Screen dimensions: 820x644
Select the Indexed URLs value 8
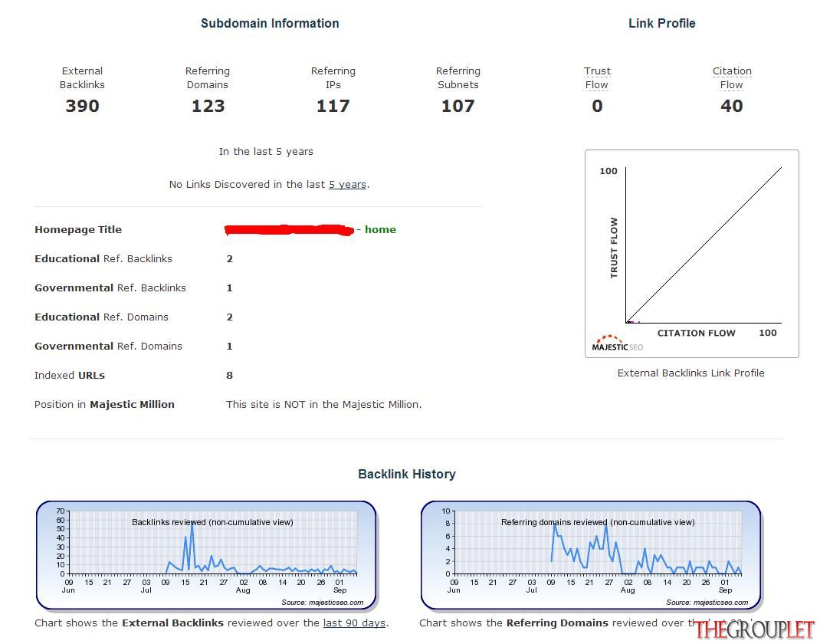point(229,376)
